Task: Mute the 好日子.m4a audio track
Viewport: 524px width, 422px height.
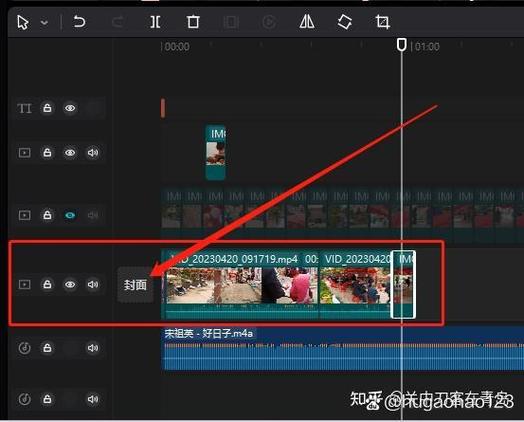Action: tap(93, 348)
